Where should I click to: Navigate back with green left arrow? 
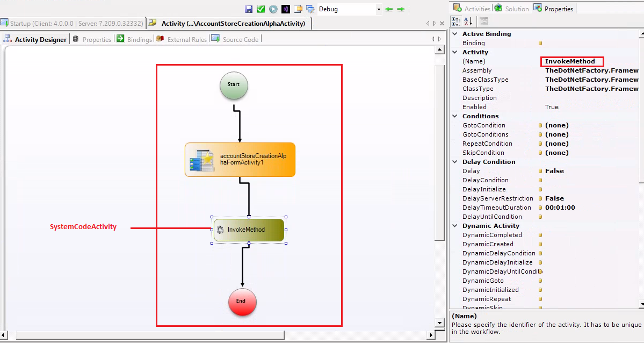[x=388, y=9]
